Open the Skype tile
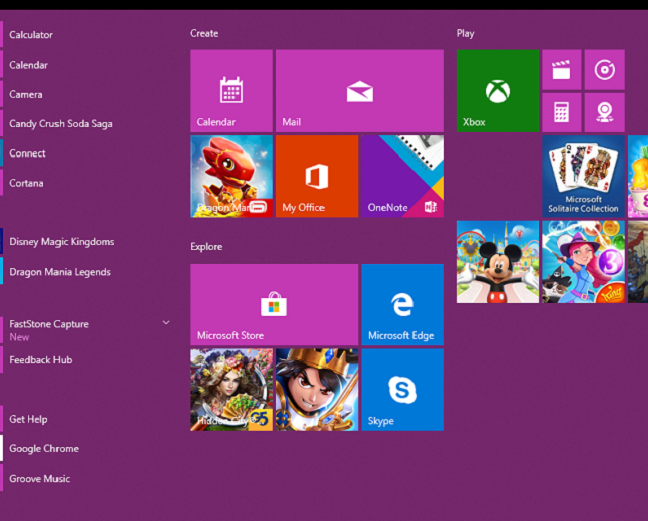Screen dimensions: 648x521 tap(403, 390)
